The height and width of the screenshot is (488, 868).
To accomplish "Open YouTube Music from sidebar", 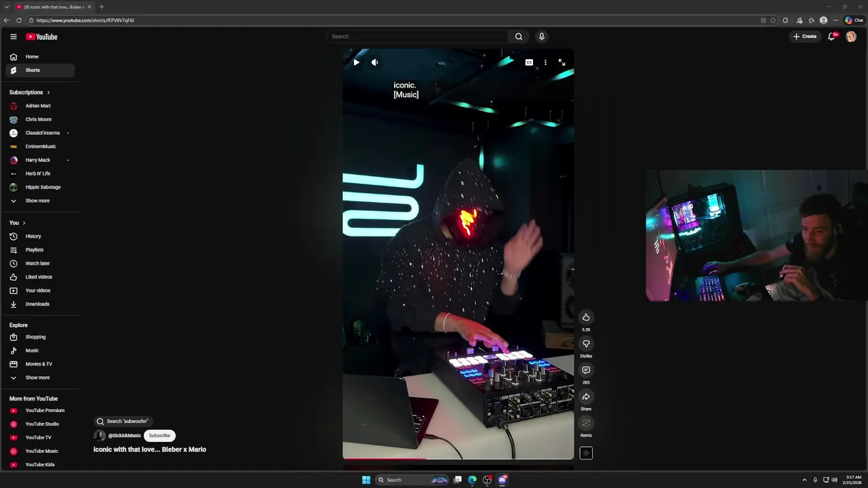I will (x=40, y=451).
